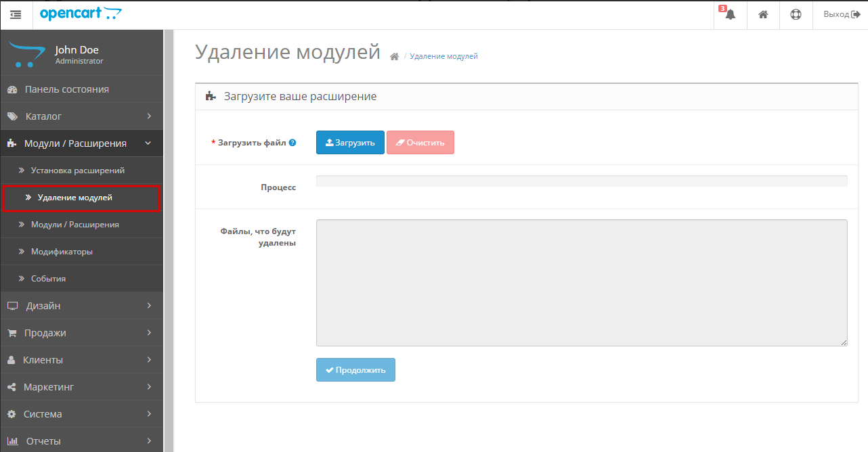
Task: Select События menu item
Action: coord(48,279)
